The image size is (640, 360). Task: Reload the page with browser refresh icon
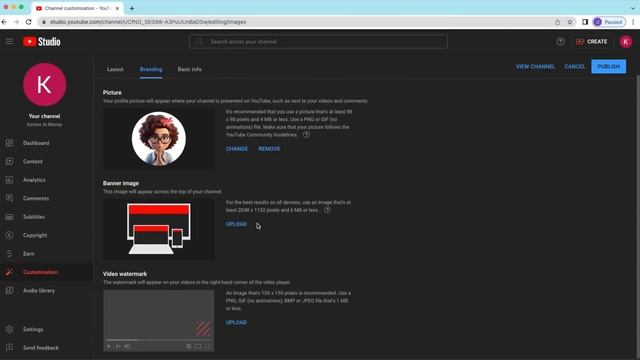point(29,22)
